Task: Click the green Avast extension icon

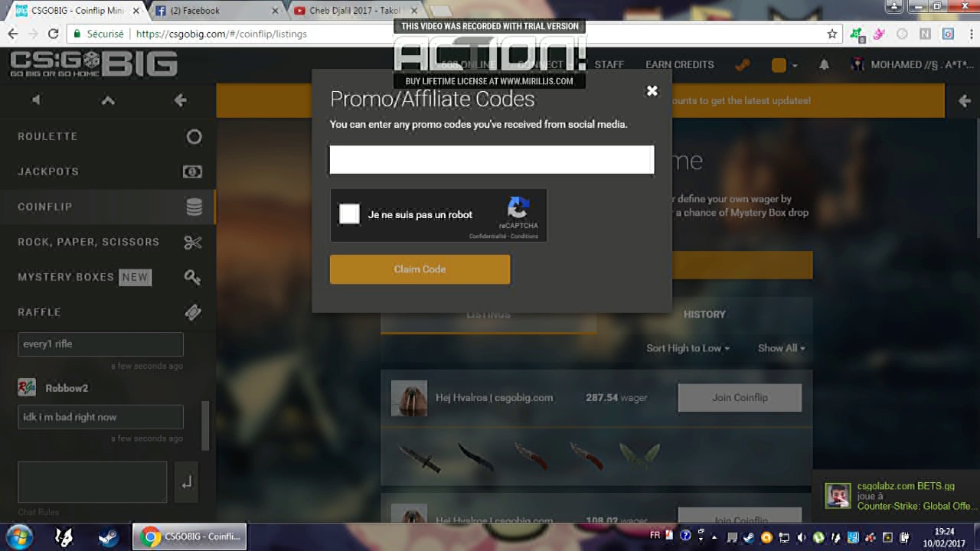Action: tap(857, 34)
